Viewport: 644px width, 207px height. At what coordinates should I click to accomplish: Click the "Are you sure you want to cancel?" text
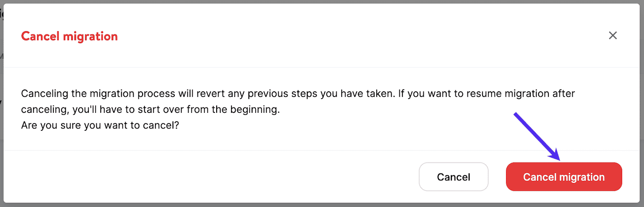[x=100, y=125]
